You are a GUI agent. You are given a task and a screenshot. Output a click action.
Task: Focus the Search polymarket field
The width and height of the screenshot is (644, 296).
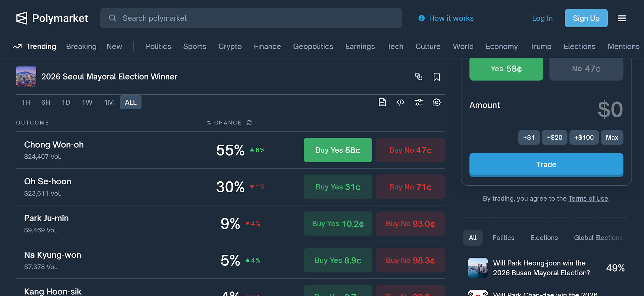tap(251, 18)
